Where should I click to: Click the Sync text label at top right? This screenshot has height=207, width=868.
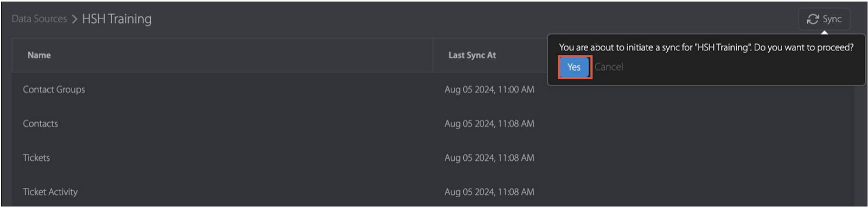click(832, 20)
